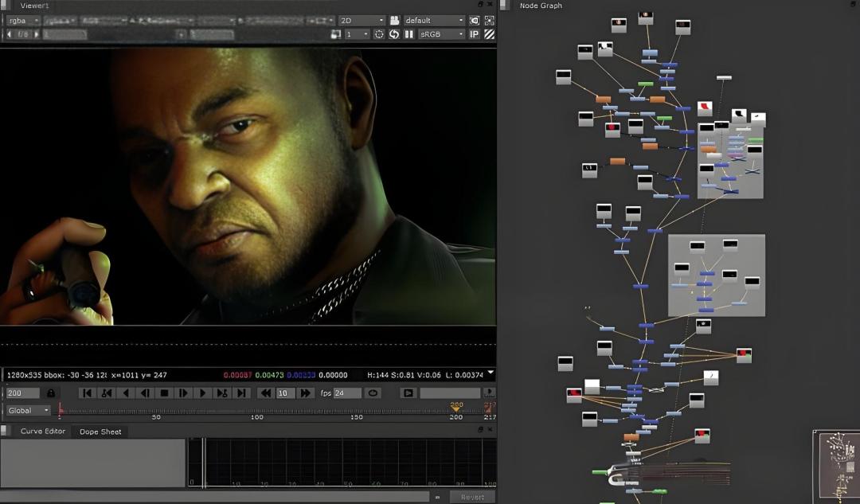Click the frame 200 timeline marker
This screenshot has width=860, height=504.
(x=456, y=407)
